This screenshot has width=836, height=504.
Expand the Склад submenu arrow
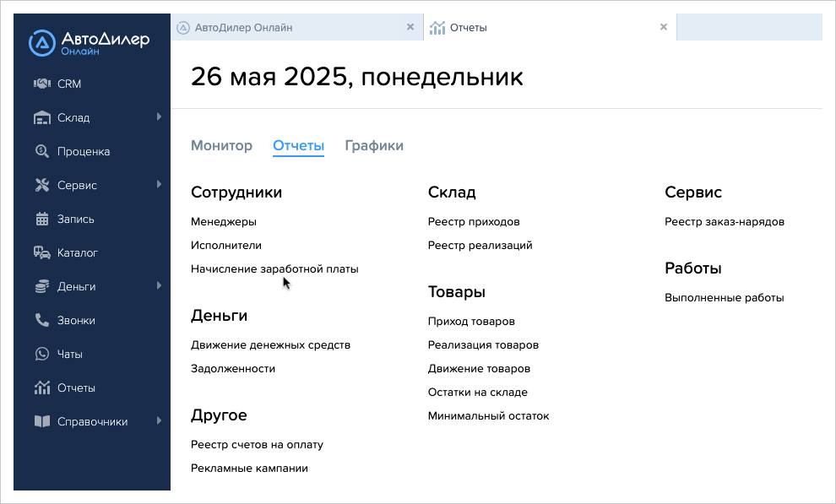point(159,117)
